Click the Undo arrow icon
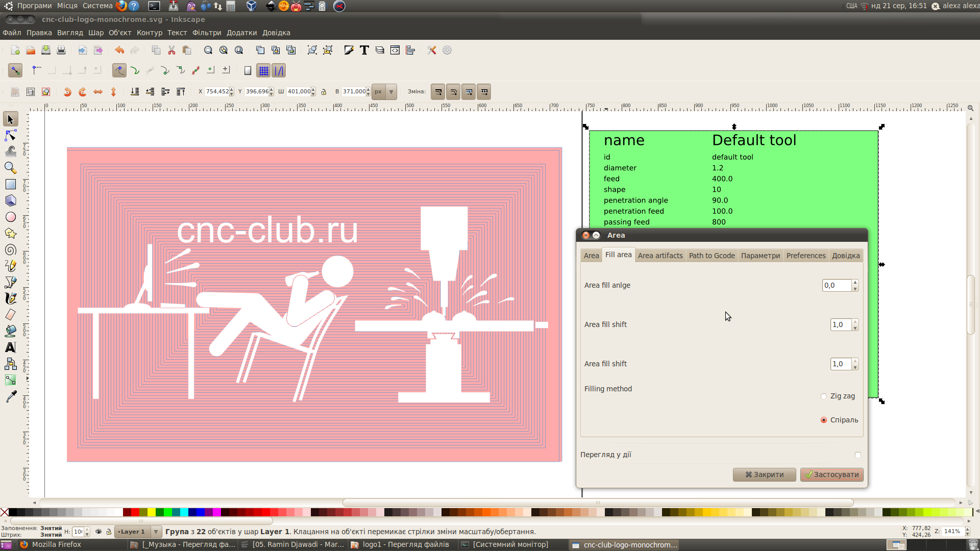The height and width of the screenshot is (551, 980). [x=119, y=50]
